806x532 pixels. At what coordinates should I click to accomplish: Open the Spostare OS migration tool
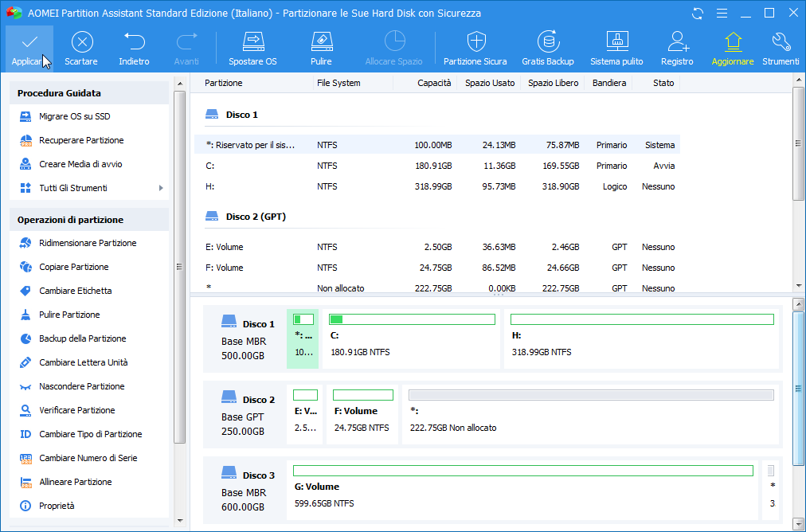(252, 48)
